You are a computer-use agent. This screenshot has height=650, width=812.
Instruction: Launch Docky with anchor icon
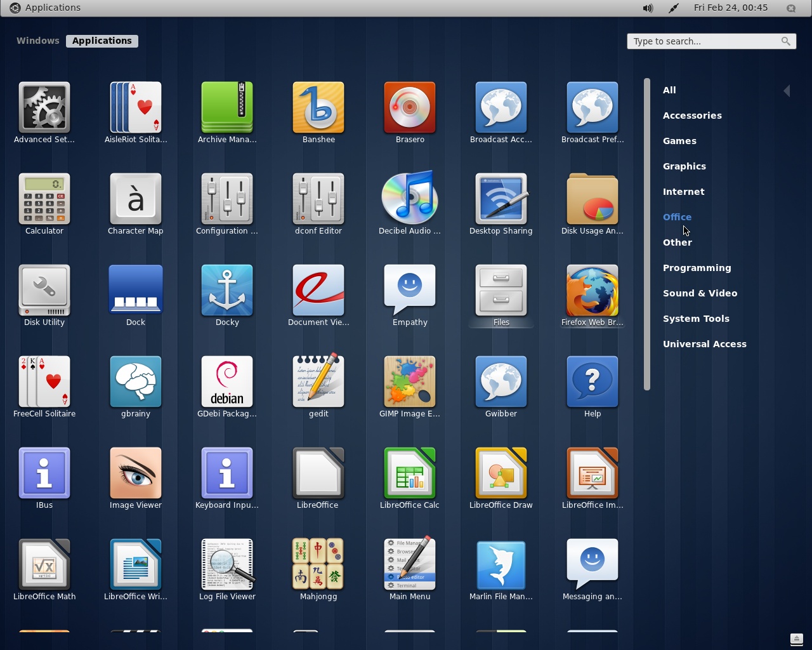[227, 296]
